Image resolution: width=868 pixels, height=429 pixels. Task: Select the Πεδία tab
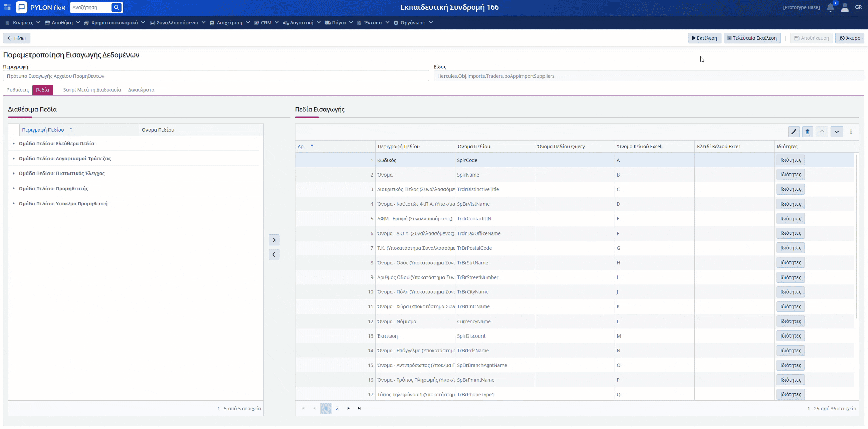tap(42, 90)
